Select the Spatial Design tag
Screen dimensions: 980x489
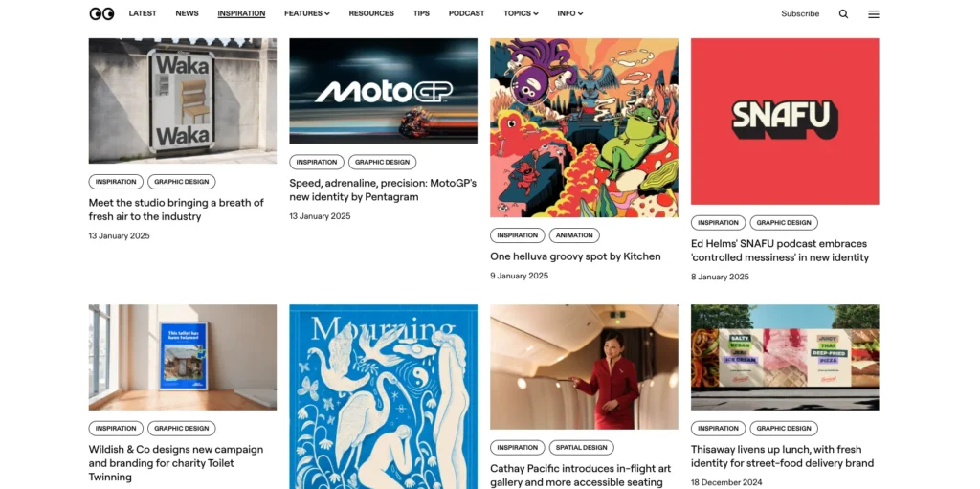(581, 448)
